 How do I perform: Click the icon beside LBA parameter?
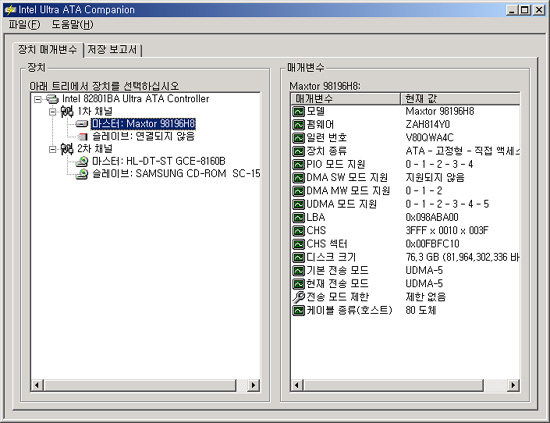point(299,218)
